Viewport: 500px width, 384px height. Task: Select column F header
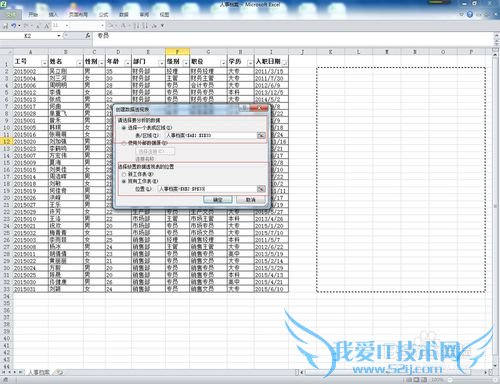177,52
